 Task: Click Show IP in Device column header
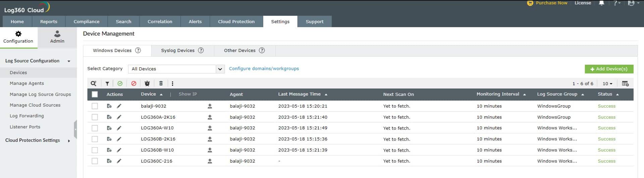(188, 94)
